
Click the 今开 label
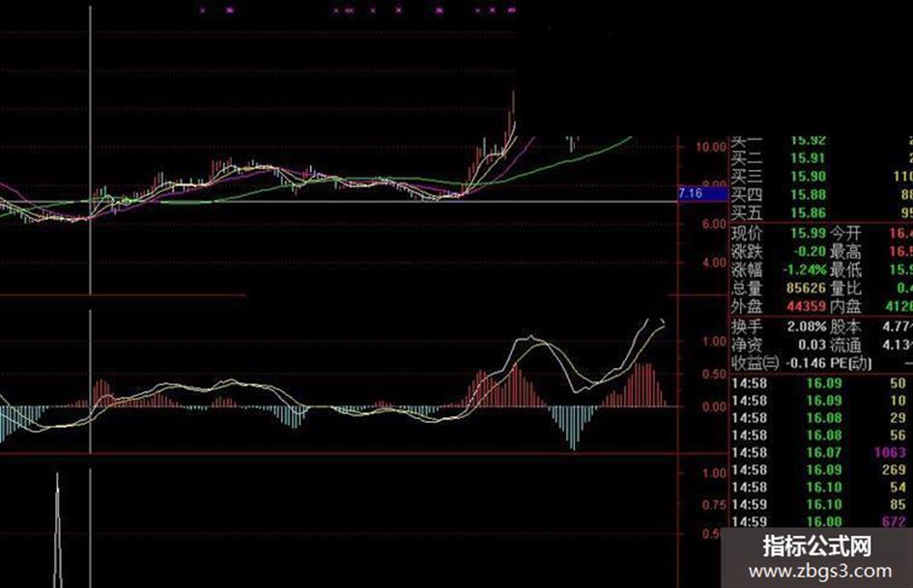[x=845, y=234]
